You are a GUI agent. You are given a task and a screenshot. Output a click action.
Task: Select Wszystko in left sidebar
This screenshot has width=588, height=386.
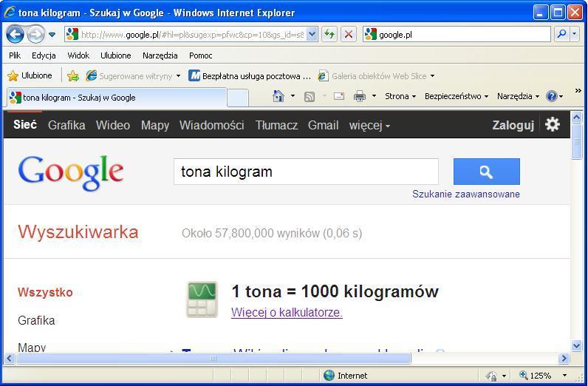coord(45,292)
